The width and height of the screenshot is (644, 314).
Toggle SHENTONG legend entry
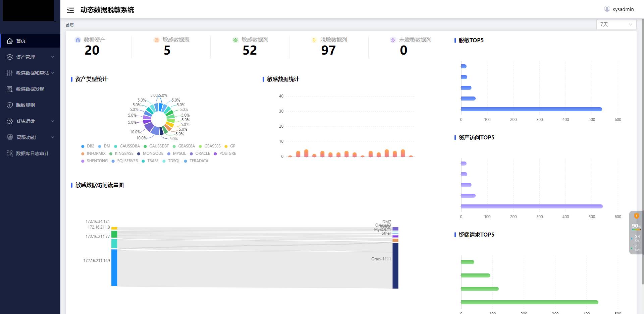point(94,161)
